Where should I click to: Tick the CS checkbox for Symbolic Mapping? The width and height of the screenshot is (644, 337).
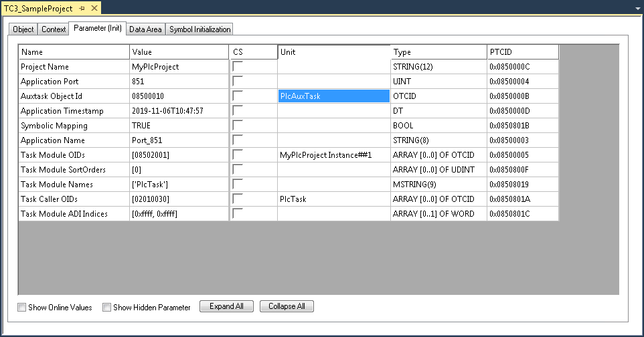coord(238,126)
